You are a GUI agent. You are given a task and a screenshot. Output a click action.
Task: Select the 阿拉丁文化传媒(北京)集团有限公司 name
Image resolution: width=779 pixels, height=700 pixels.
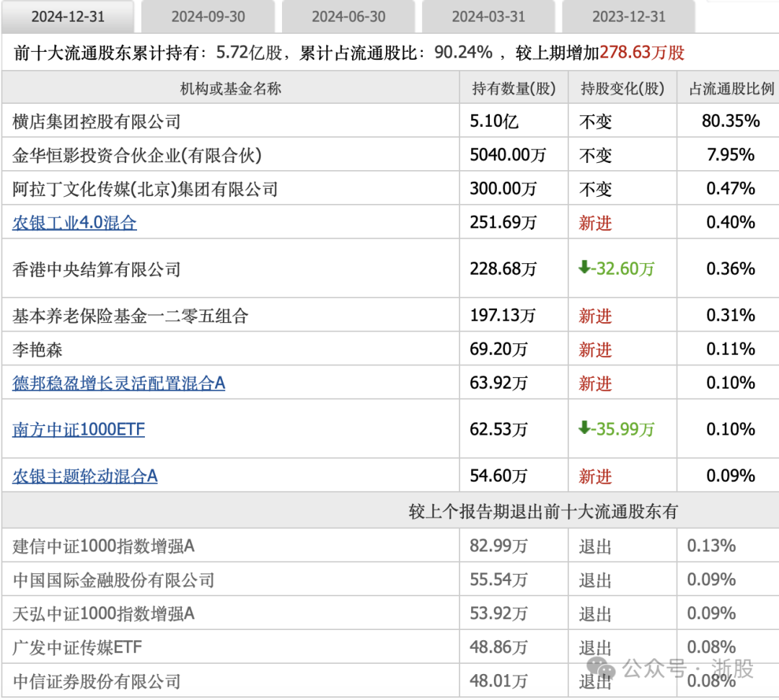coord(145,189)
